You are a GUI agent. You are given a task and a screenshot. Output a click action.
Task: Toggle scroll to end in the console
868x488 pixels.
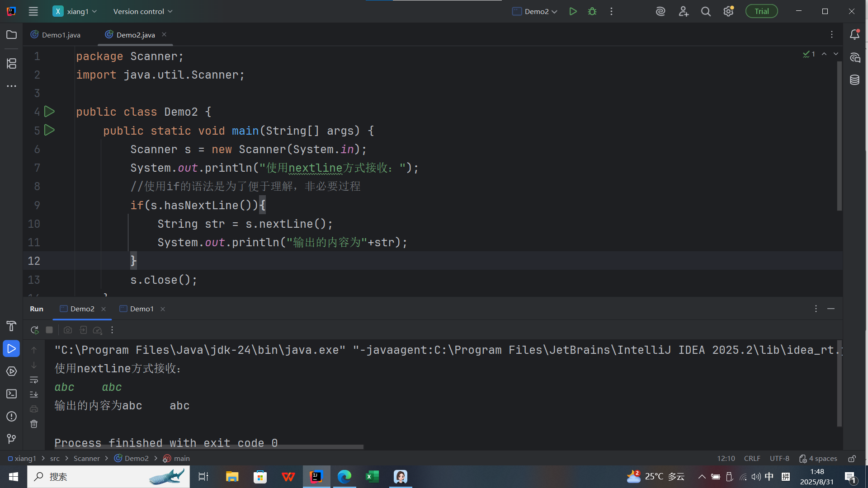click(x=34, y=394)
